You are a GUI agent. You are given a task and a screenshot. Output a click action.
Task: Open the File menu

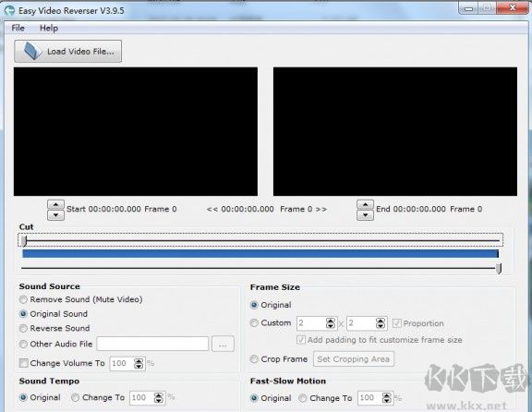(18, 28)
